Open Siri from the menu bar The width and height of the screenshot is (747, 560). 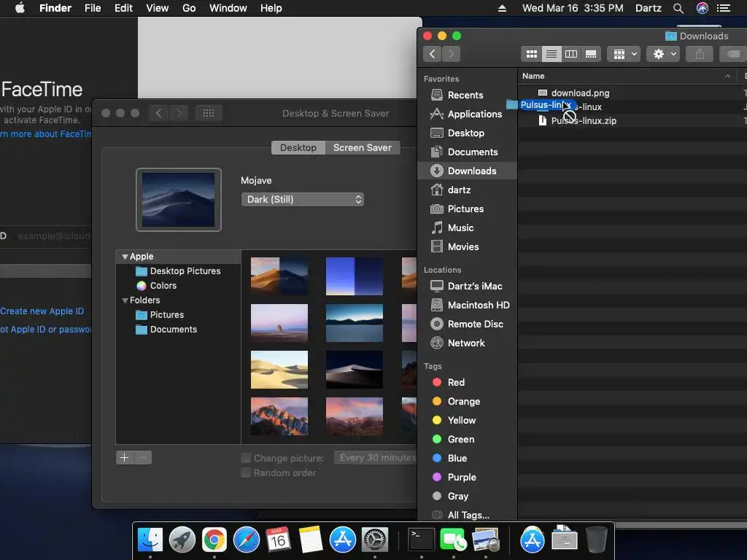pos(703,8)
